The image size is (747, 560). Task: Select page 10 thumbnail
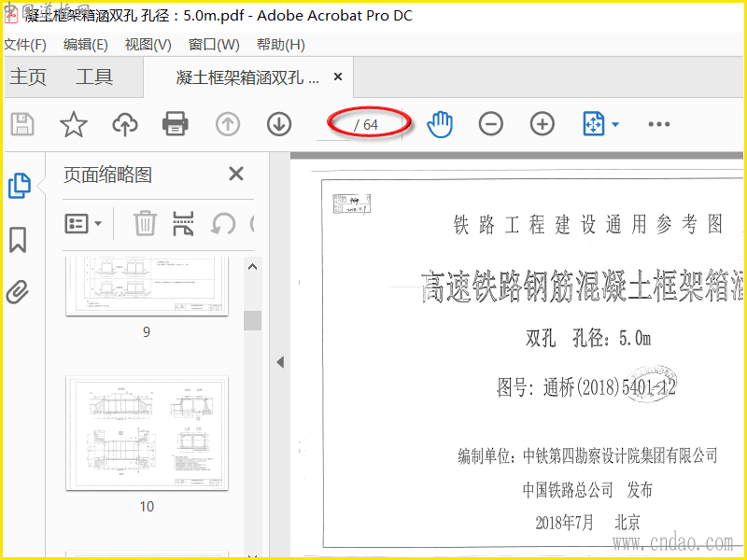click(x=147, y=433)
